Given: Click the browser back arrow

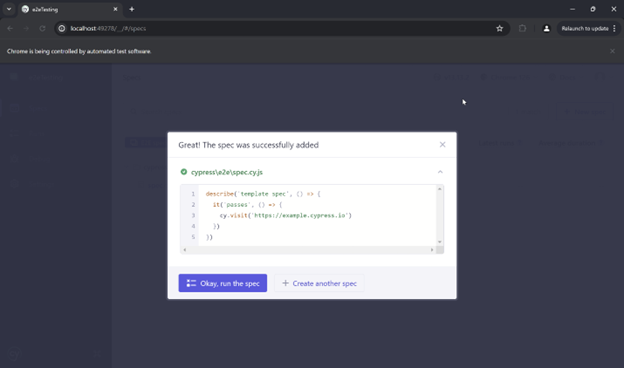Looking at the screenshot, I should pos(10,28).
